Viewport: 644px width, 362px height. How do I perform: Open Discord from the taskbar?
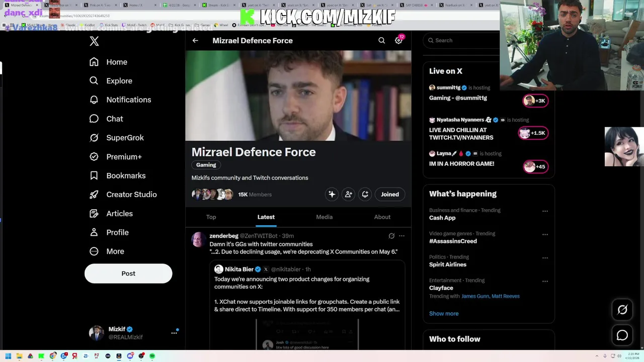pos(130,356)
